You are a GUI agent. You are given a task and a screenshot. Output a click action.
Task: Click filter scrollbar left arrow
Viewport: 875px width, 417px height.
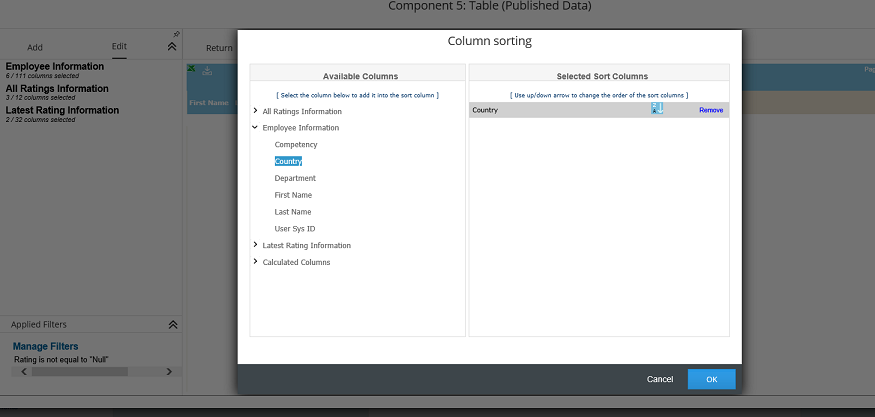pyautogui.click(x=23, y=372)
